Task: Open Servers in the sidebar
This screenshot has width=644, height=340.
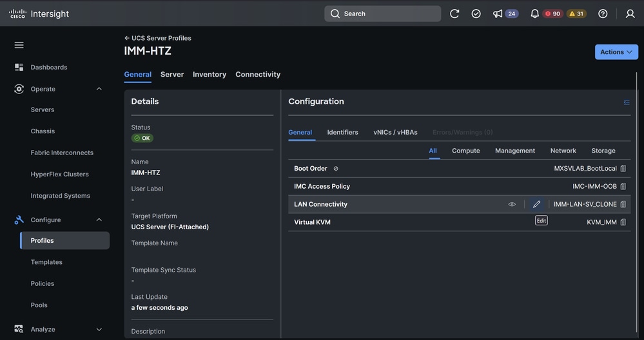Action: [43, 109]
